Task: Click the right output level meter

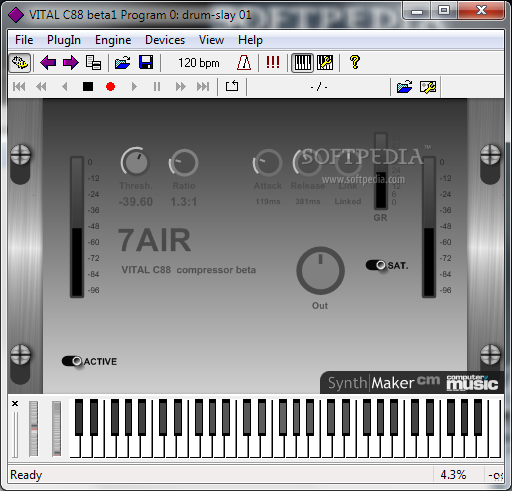Action: (429, 227)
